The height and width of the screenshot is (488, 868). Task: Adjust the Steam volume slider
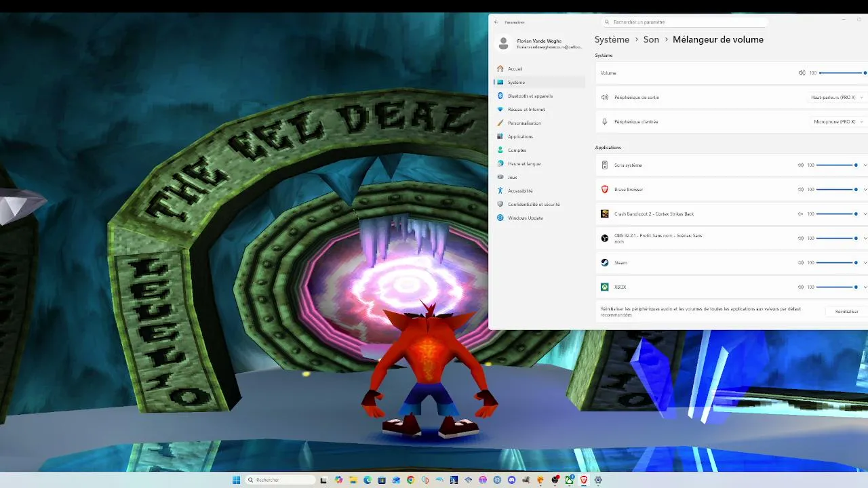point(837,262)
